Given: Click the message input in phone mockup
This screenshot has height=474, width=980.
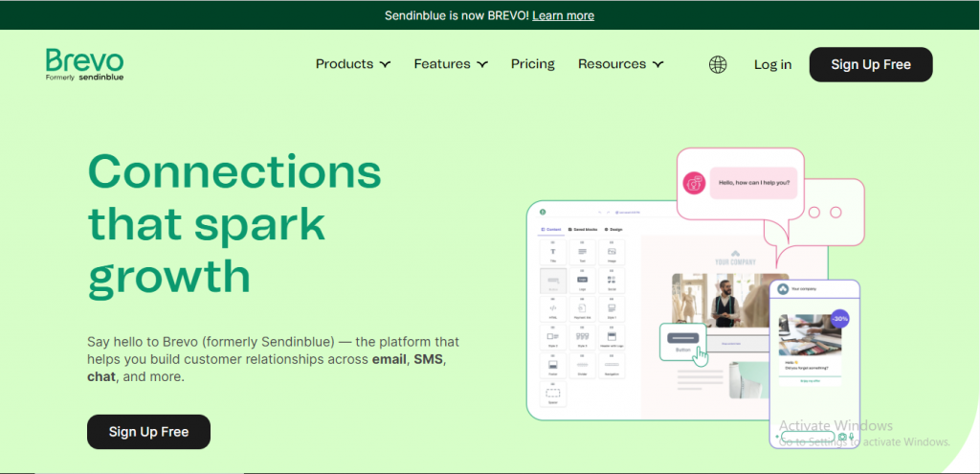Looking at the screenshot, I should [x=808, y=437].
